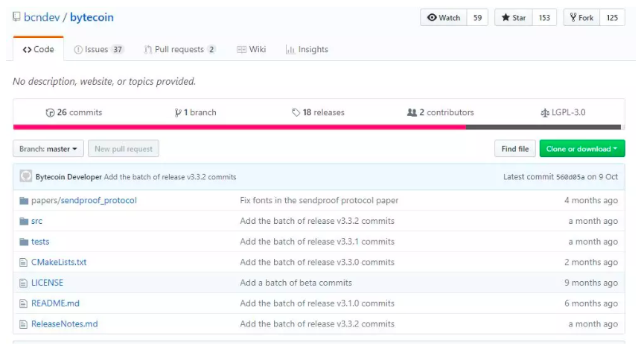This screenshot has width=644, height=360.
Task: View the 26 commits link
Action: [x=74, y=112]
